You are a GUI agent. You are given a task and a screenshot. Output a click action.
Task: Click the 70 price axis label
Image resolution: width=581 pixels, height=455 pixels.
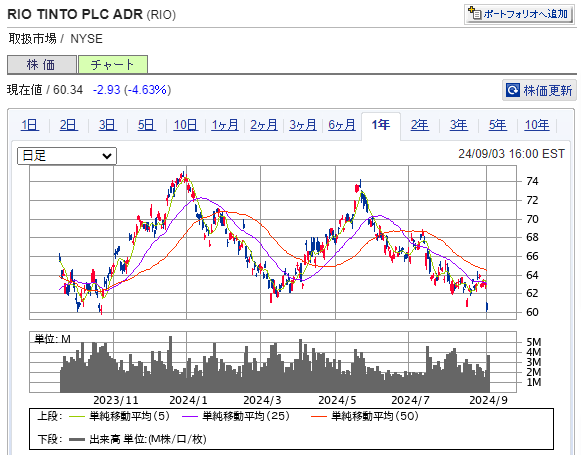(x=532, y=219)
